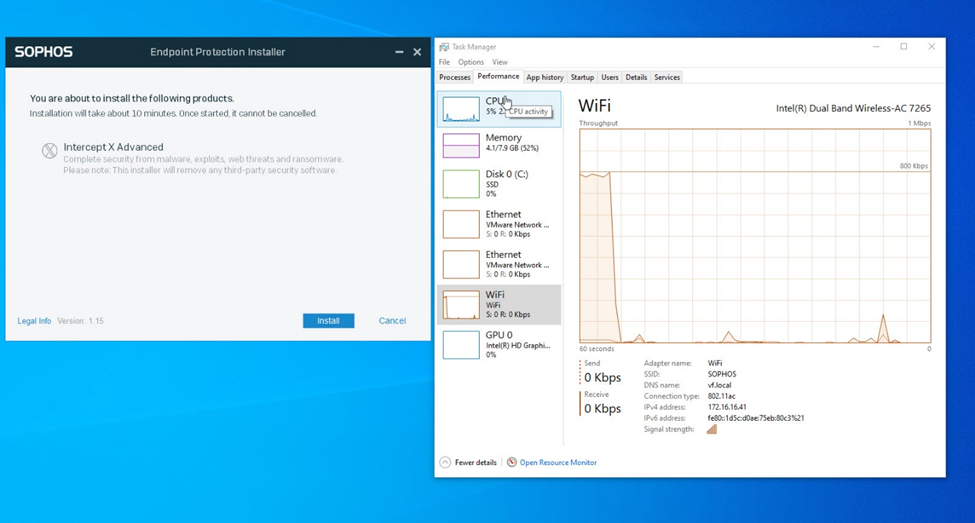Viewport: 975px width, 523px height.
Task: Open the View menu in Task Manager
Action: coord(500,62)
